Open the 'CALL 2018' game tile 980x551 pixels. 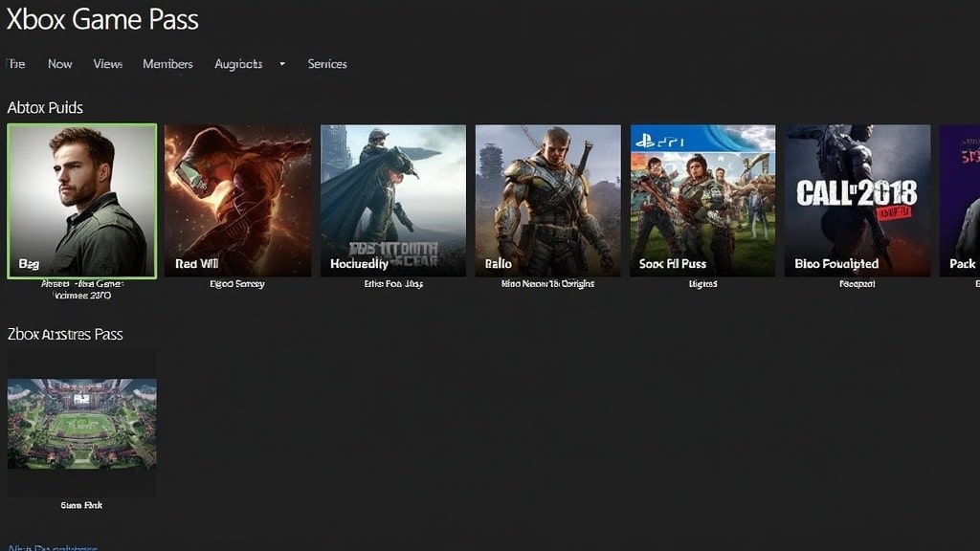[x=857, y=201]
